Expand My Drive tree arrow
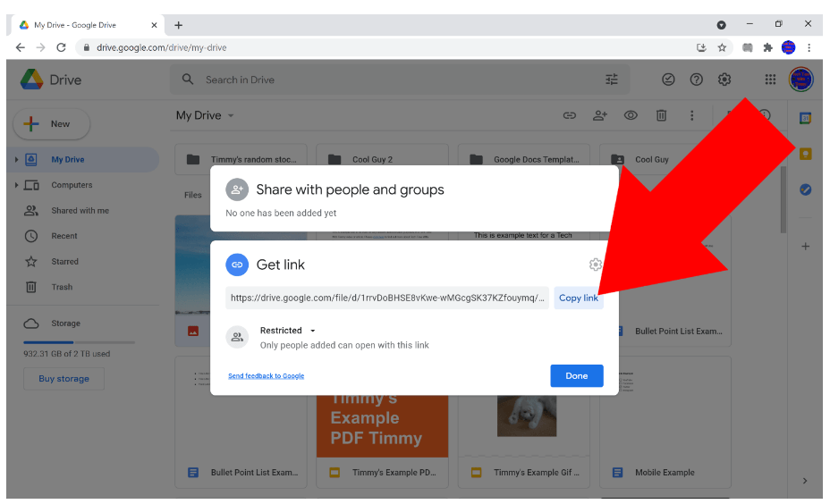 (x=16, y=159)
